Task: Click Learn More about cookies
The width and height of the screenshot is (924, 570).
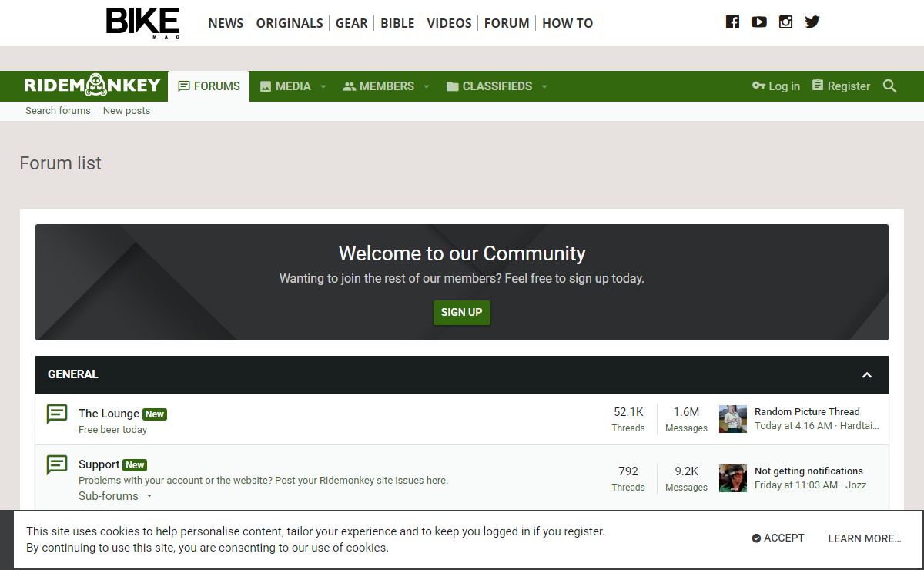Action: point(865,538)
